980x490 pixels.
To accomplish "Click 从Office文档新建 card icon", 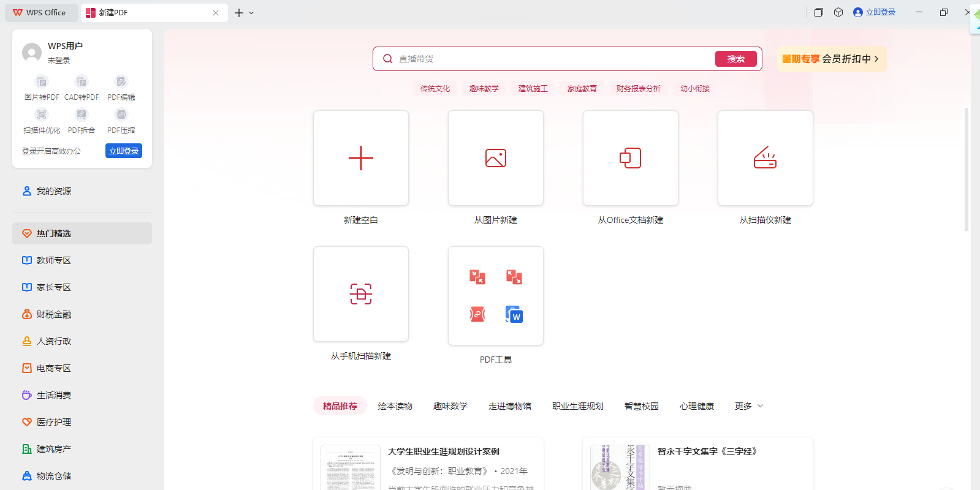I will [630, 158].
